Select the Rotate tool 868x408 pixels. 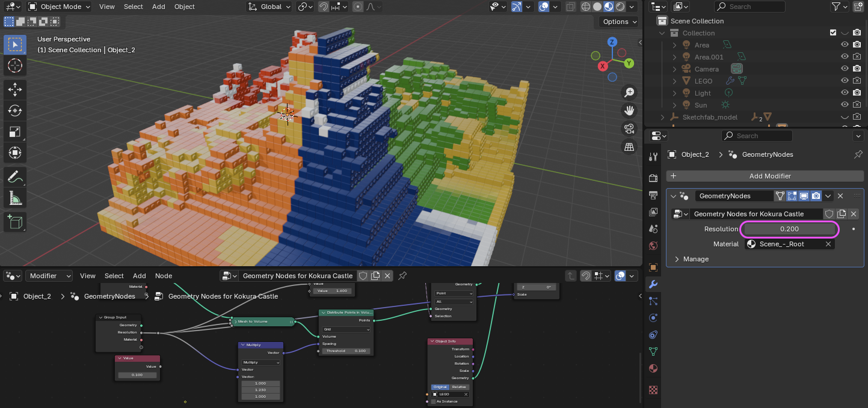click(x=15, y=111)
